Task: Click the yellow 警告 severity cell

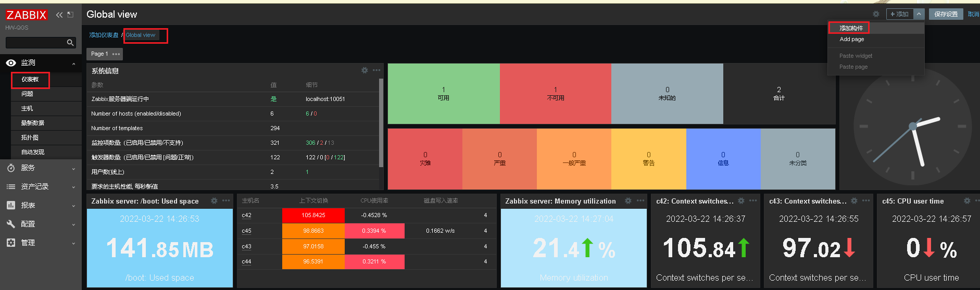Action: (x=649, y=159)
